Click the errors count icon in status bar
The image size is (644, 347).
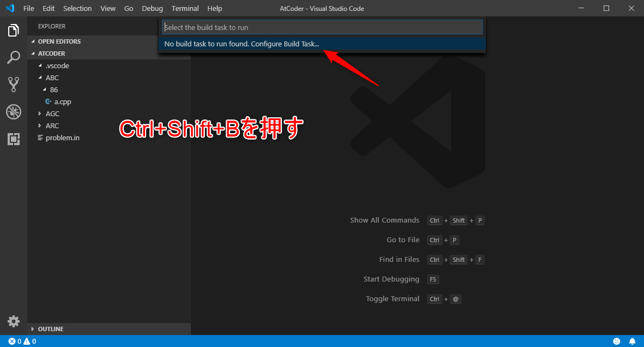click(15, 341)
